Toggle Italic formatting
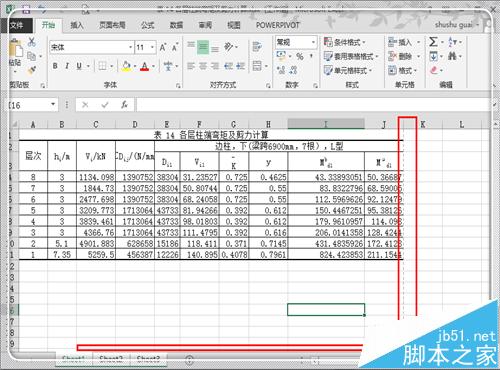The width and height of the screenshot is (500, 370). 67,66
